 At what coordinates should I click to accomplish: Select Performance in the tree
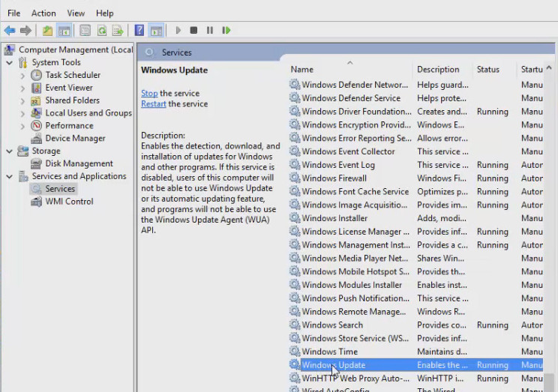point(70,126)
